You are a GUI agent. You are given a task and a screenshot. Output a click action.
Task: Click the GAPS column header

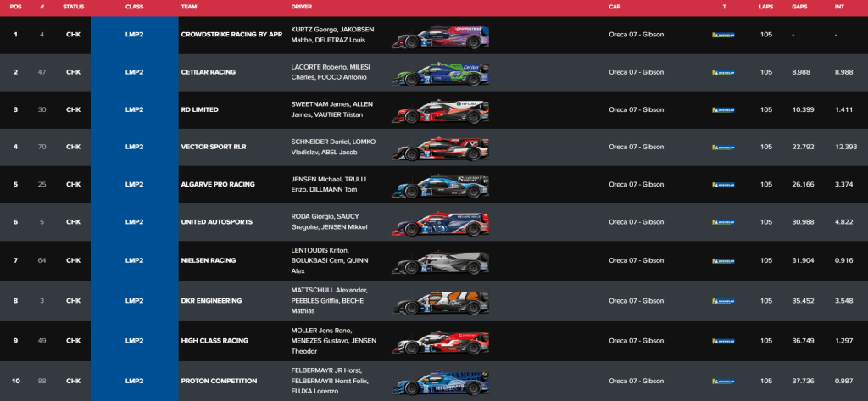click(800, 7)
